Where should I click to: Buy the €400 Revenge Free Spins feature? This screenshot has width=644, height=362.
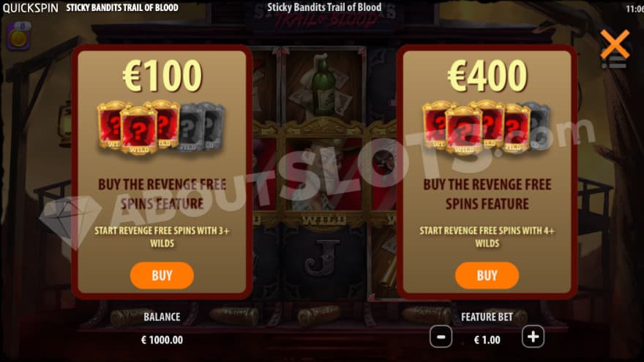pyautogui.click(x=487, y=276)
